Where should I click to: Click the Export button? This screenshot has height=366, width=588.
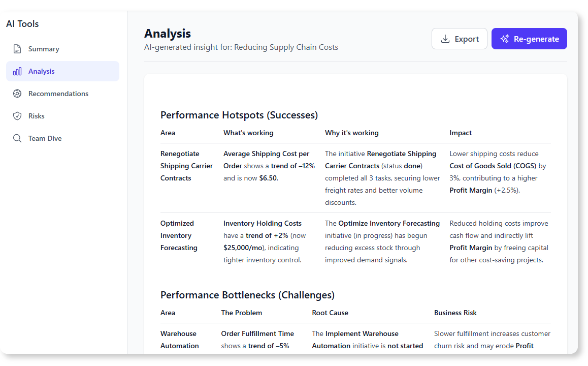[x=459, y=39]
